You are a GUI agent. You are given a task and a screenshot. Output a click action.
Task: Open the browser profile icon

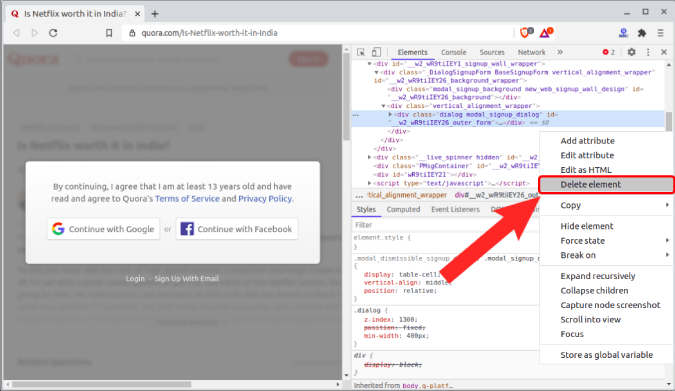click(623, 33)
